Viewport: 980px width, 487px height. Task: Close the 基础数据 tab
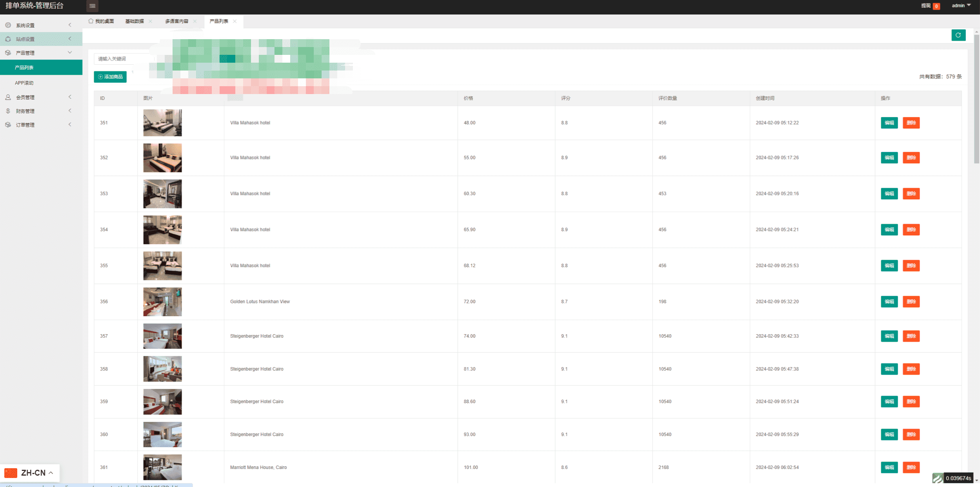[x=151, y=21]
